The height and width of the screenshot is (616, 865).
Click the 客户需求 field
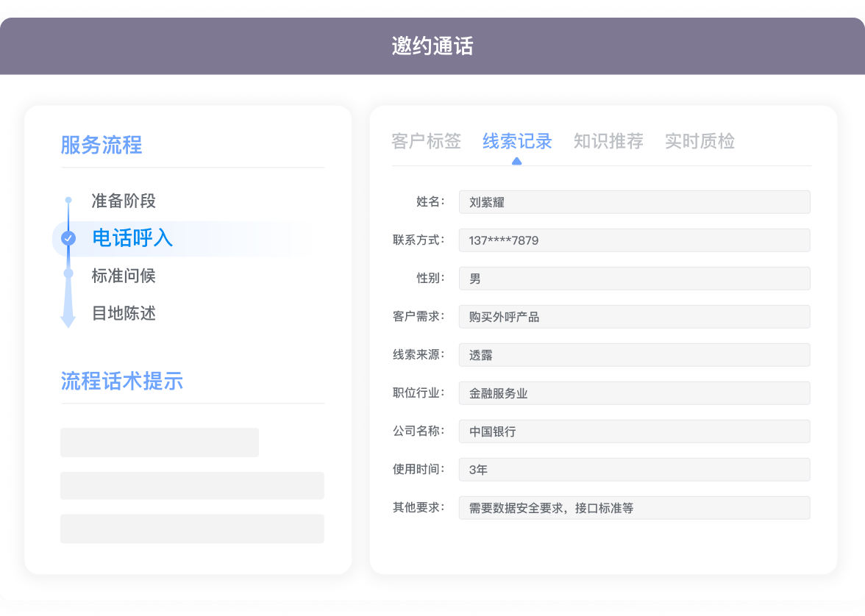click(x=634, y=317)
